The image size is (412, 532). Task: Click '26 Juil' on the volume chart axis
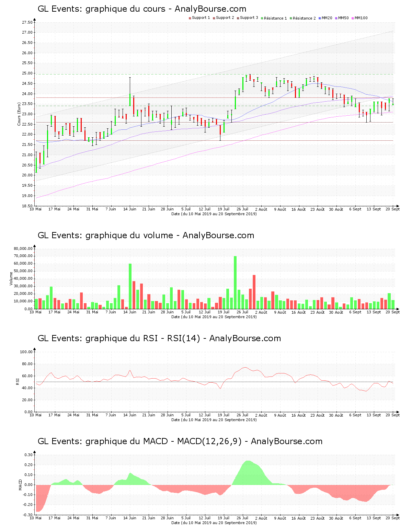point(242,312)
